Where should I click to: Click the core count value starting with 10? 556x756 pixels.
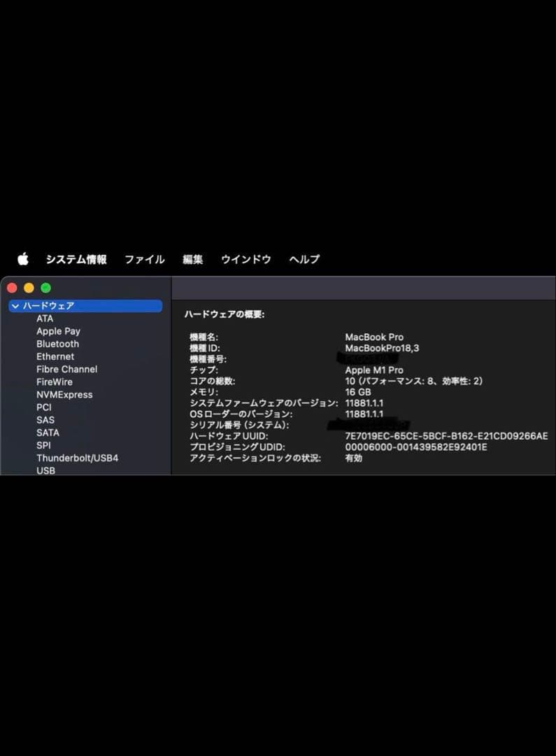pos(414,381)
